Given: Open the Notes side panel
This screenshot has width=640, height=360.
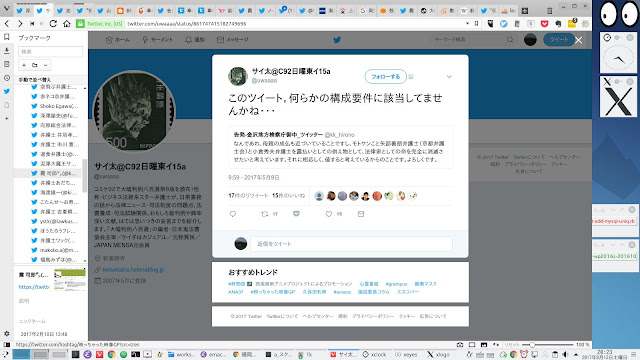Looking at the screenshot, I should pos(7,64).
